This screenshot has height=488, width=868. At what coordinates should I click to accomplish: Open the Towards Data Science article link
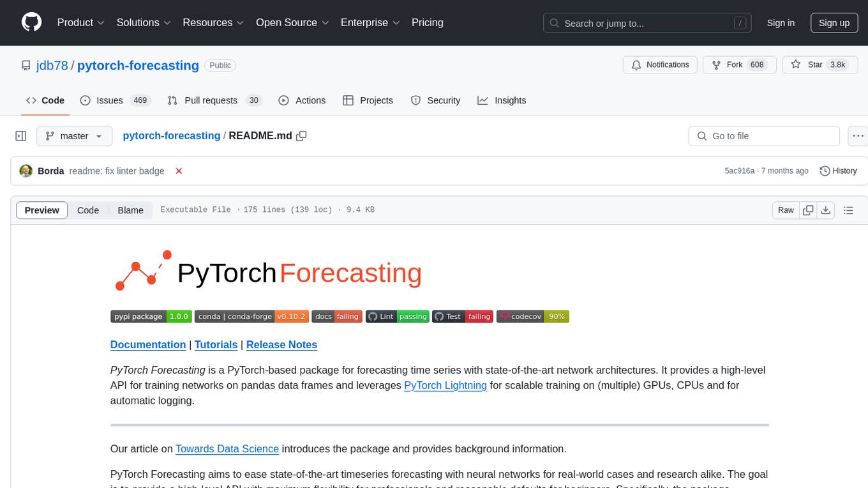click(x=227, y=448)
